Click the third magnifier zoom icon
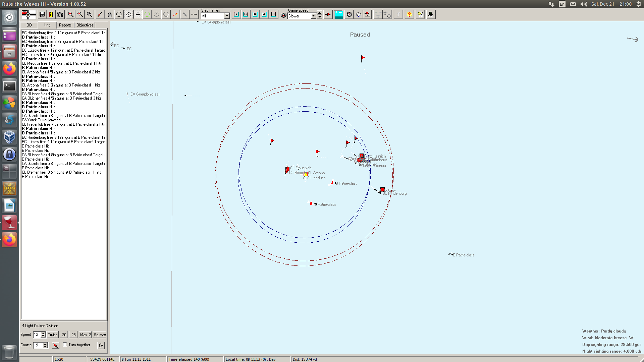 (x=90, y=14)
